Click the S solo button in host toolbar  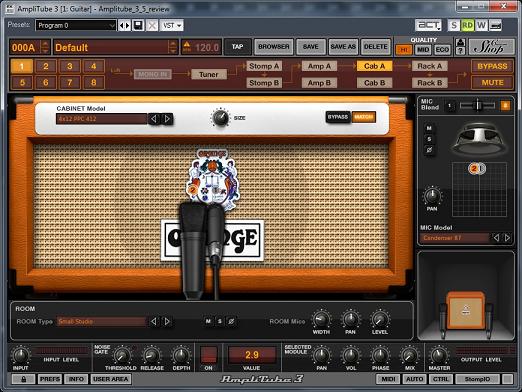click(454, 25)
